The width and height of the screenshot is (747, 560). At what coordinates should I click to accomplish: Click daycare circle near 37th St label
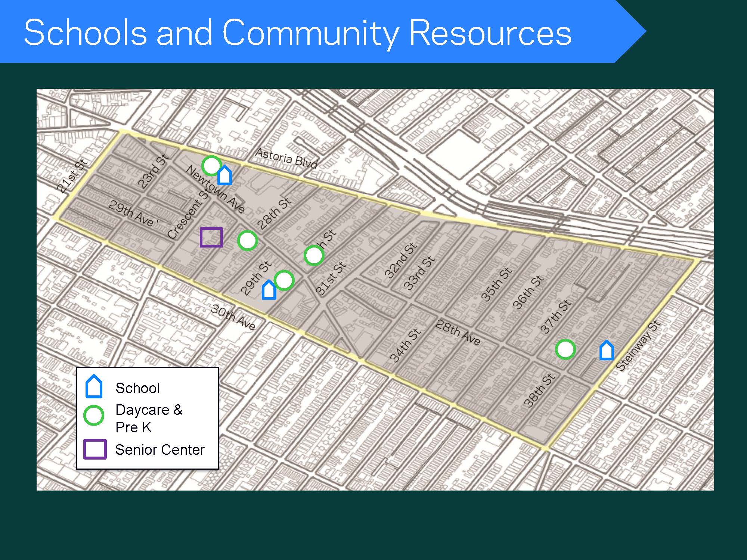(x=565, y=349)
